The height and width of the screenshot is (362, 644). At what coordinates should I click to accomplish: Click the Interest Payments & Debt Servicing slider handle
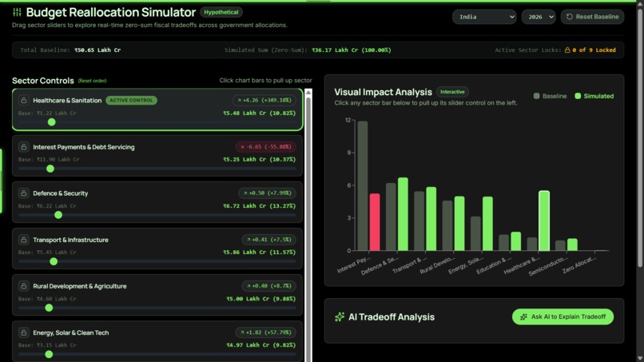50,169
